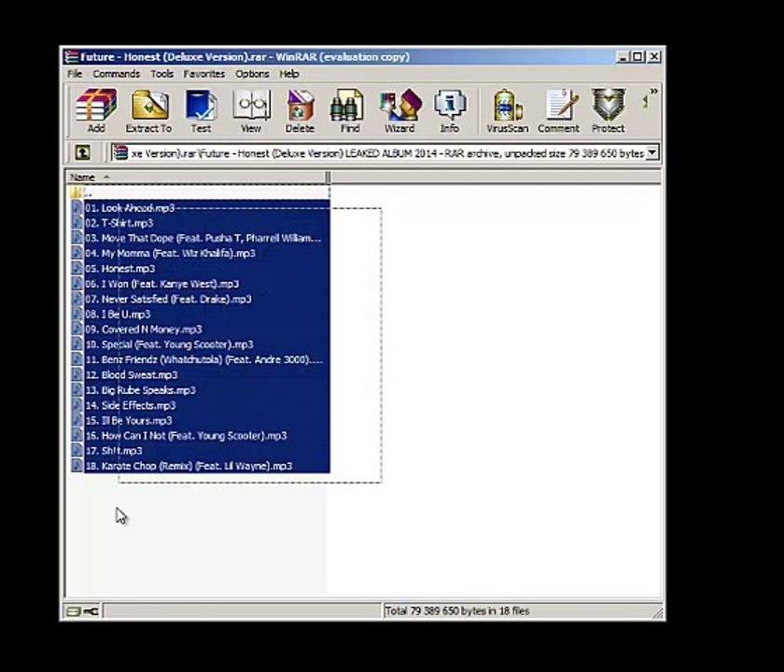Go up one folder level
This screenshot has height=672, width=784.
click(82, 152)
